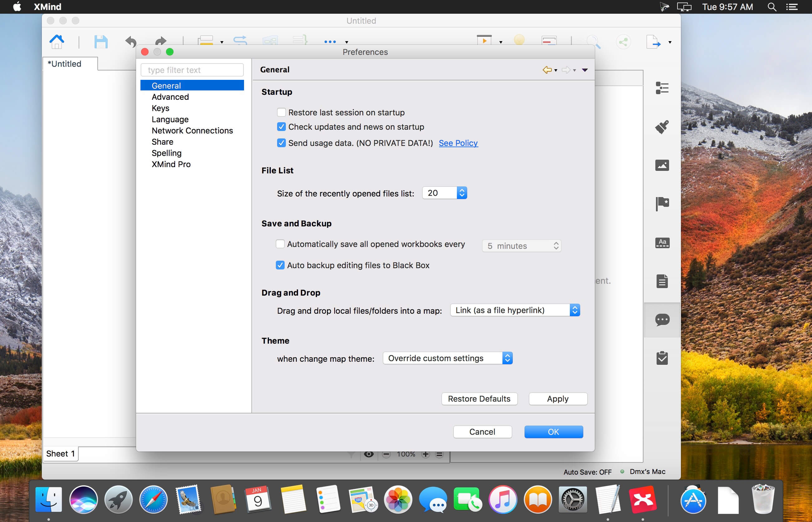Open the Override custom settings dropdown
The image size is (812, 522).
(x=448, y=358)
